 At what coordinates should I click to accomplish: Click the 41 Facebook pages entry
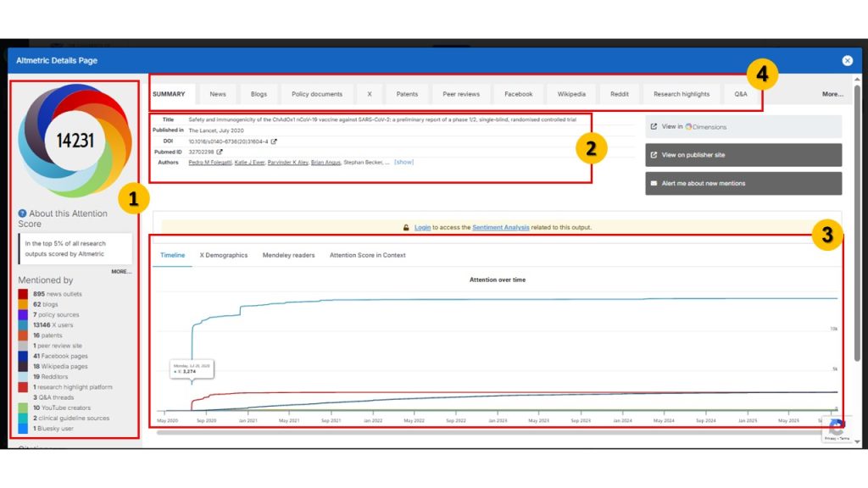[60, 357]
